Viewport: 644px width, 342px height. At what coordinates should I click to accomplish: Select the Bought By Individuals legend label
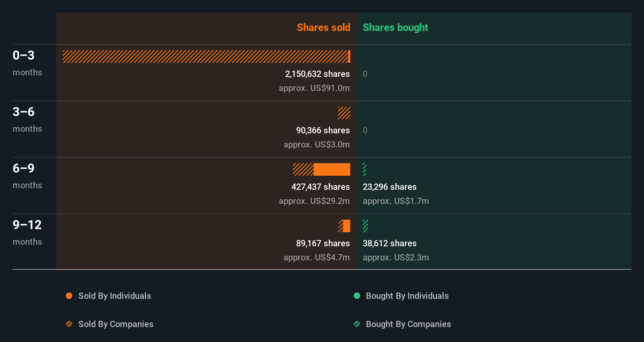407,296
